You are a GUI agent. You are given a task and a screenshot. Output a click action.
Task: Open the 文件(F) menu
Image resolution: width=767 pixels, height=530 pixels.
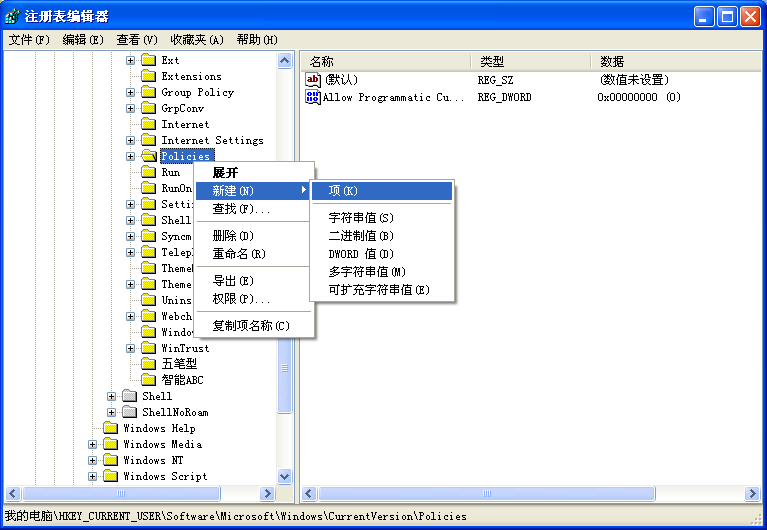(x=29, y=40)
